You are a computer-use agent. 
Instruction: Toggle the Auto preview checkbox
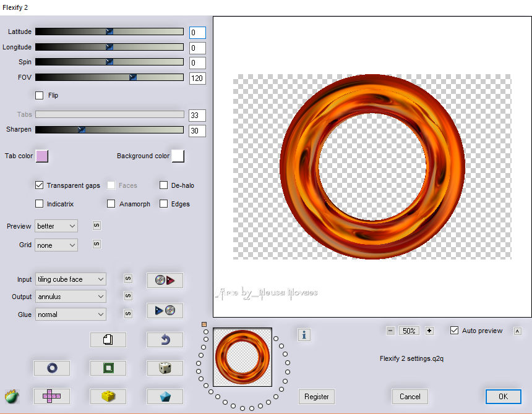pyautogui.click(x=454, y=331)
